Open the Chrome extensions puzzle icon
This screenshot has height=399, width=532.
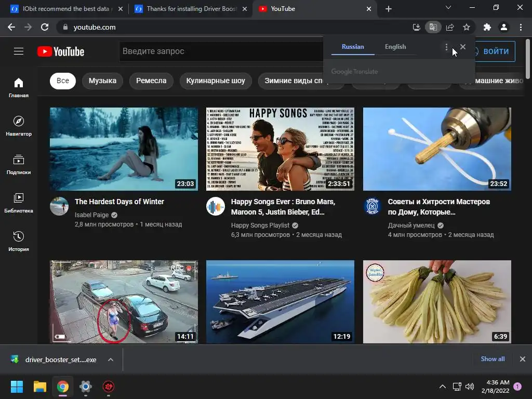coord(487,27)
